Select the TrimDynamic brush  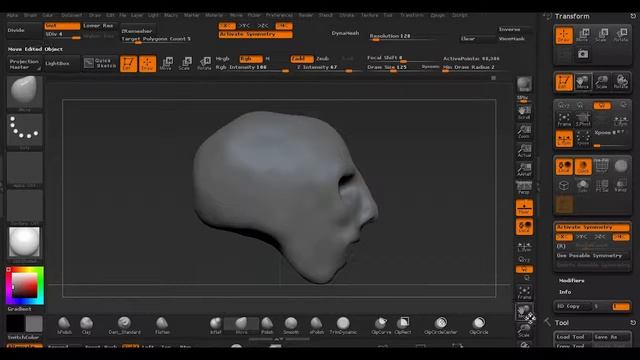(343, 326)
